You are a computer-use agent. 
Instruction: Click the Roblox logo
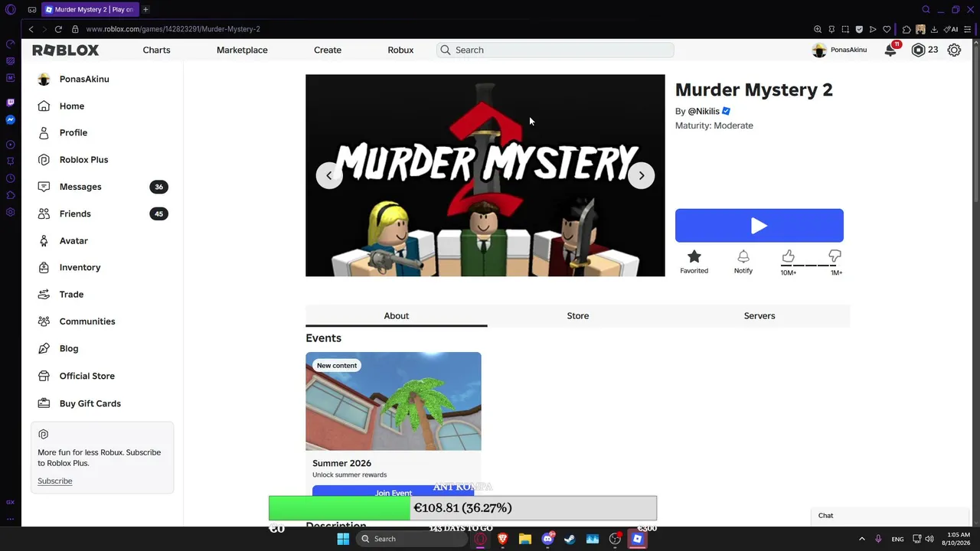66,50
